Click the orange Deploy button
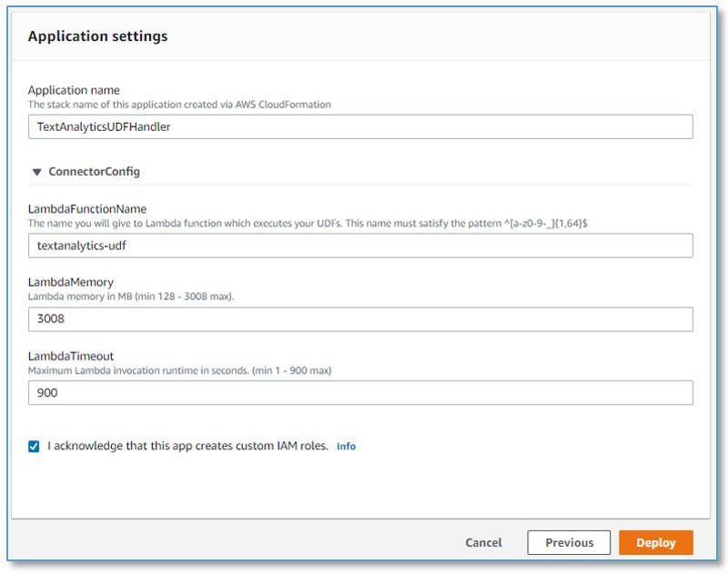This screenshot has width=728, height=574. (655, 542)
